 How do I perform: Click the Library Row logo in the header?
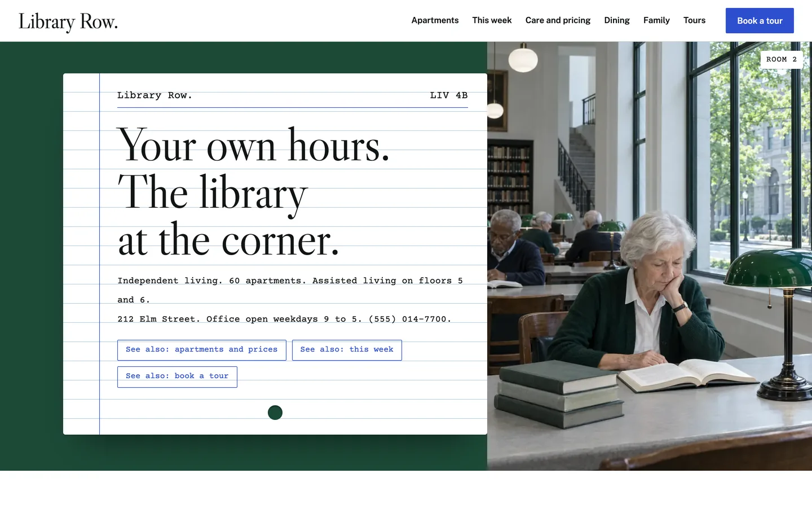pyautogui.click(x=68, y=21)
